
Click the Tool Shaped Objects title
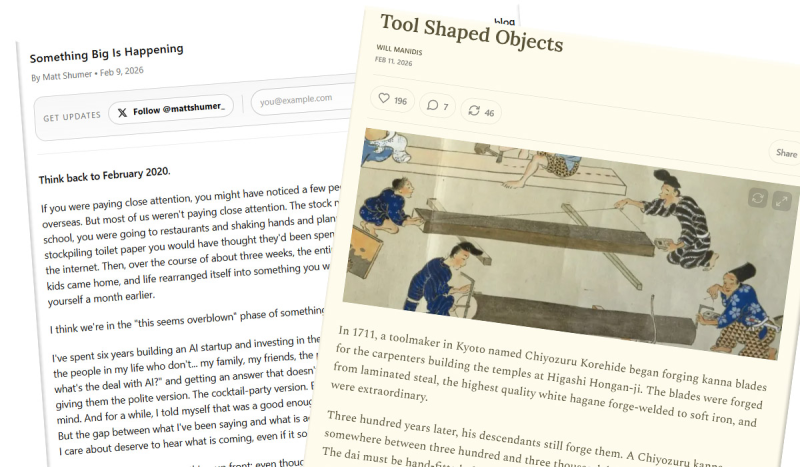(x=471, y=33)
